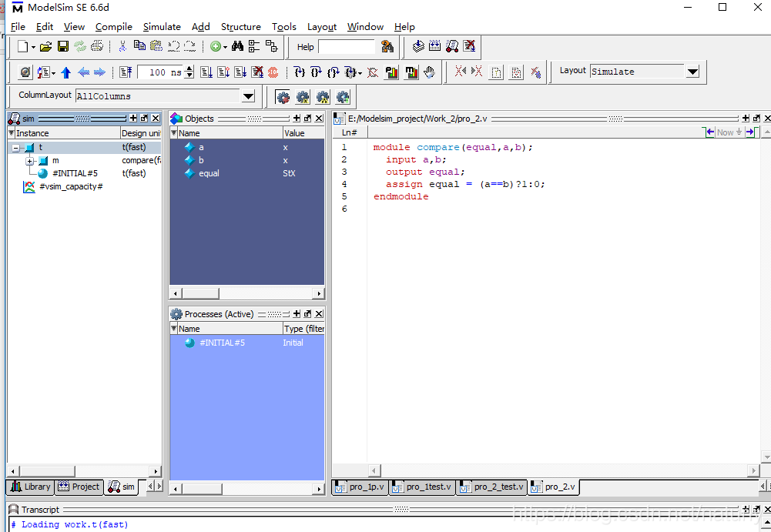Click the blue Environment Up arrow icon
The height and width of the screenshot is (532, 771).
point(65,71)
